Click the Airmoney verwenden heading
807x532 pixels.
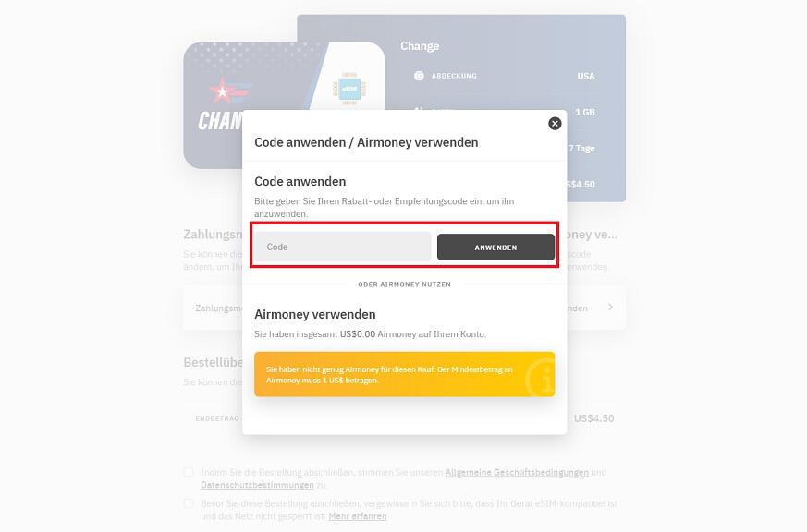point(315,314)
